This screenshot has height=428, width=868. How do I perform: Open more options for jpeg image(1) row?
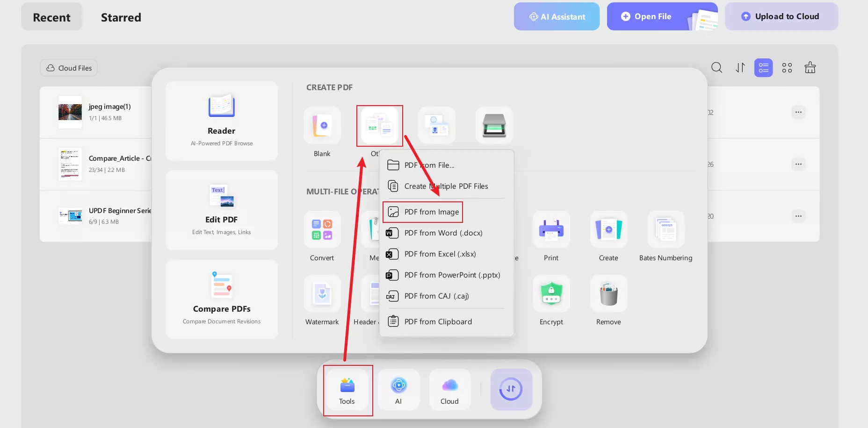pos(798,112)
